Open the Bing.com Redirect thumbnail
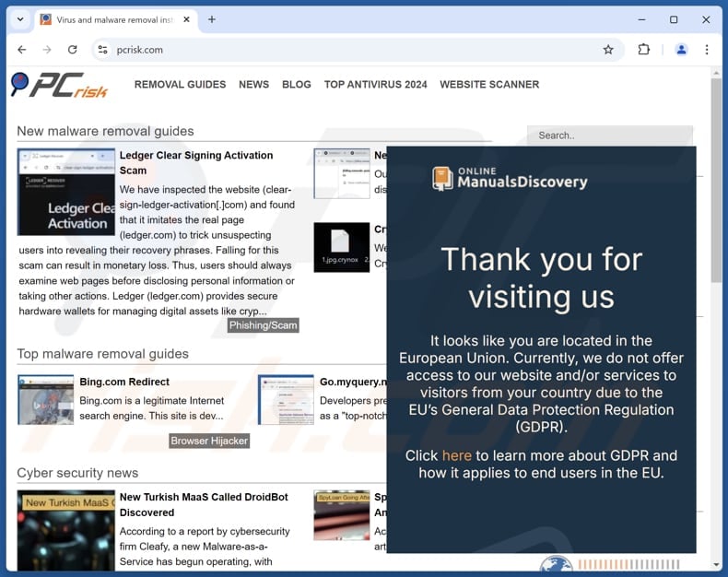728x577 pixels. [45, 399]
